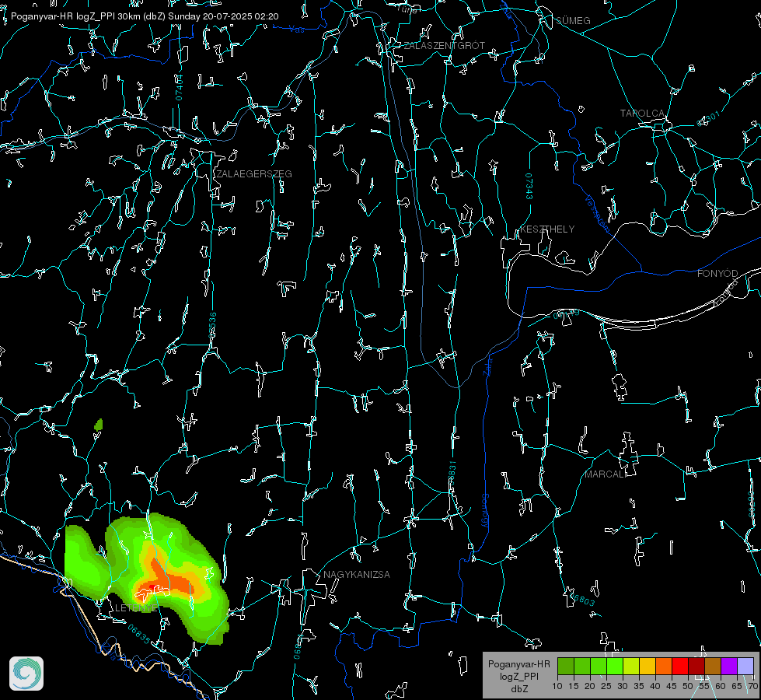
Task: Click the logZ_PPI text in legend
Action: (518, 677)
